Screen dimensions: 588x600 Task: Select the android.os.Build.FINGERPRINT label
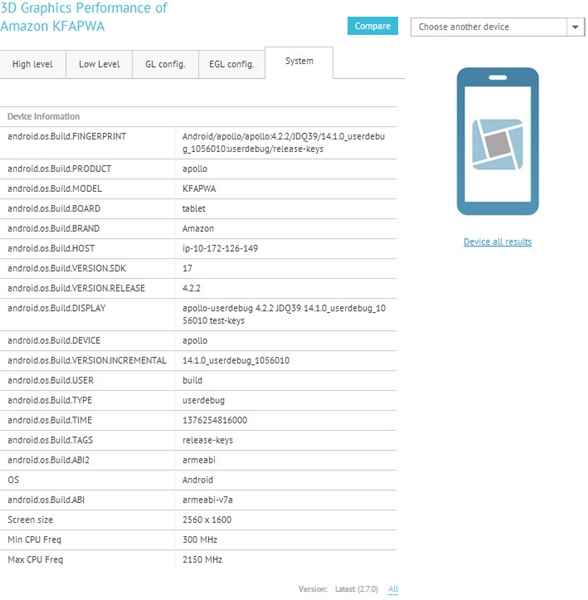pos(67,136)
